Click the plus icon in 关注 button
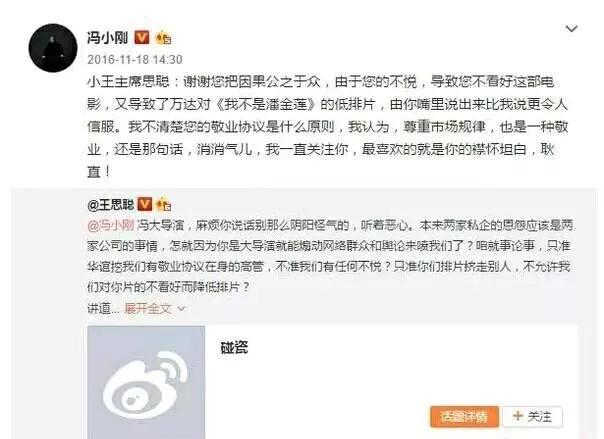The height and width of the screenshot is (439, 604). pyautogui.click(x=518, y=416)
